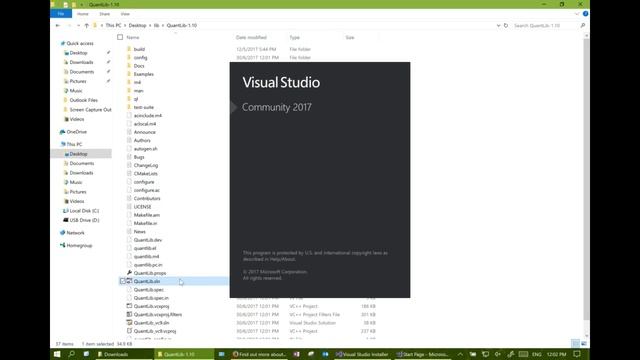640x360 pixels.
Task: Click the search magnifier icon
Action: [582, 25]
